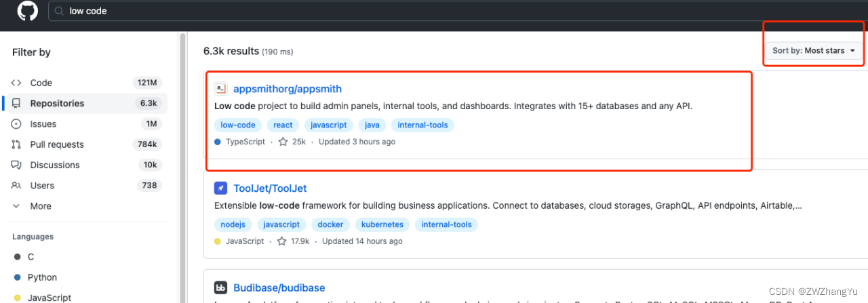868x303 pixels.
Task: Click the Budibase repository avatar
Action: (220, 288)
